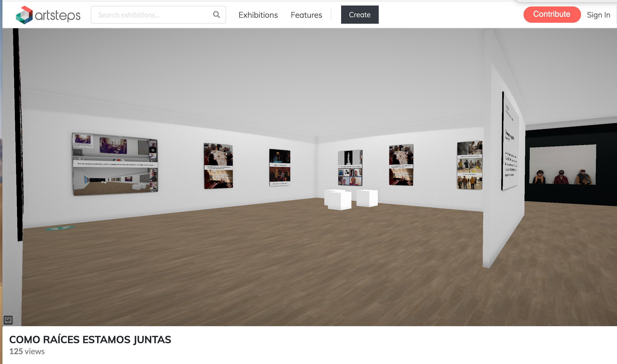Select the rightmost workshop photo collage
The width and height of the screenshot is (617, 364).
click(x=469, y=165)
